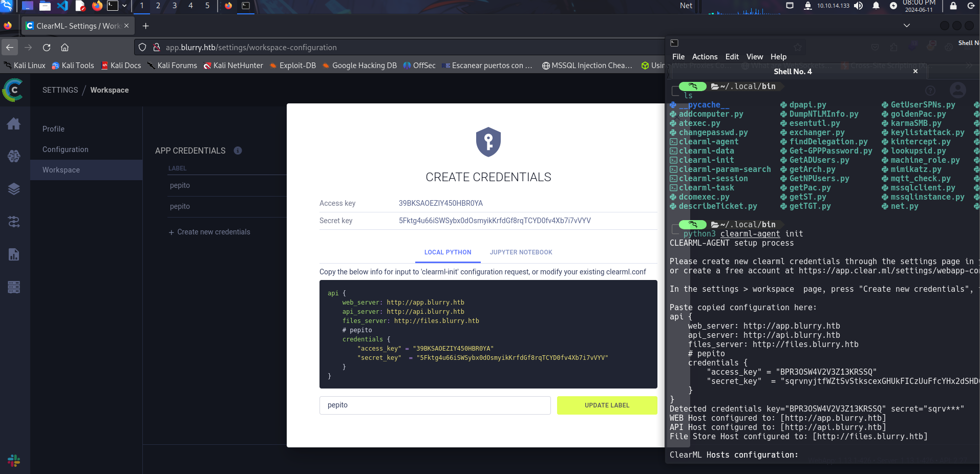Open the file manager from top panel

pyautogui.click(x=45, y=6)
